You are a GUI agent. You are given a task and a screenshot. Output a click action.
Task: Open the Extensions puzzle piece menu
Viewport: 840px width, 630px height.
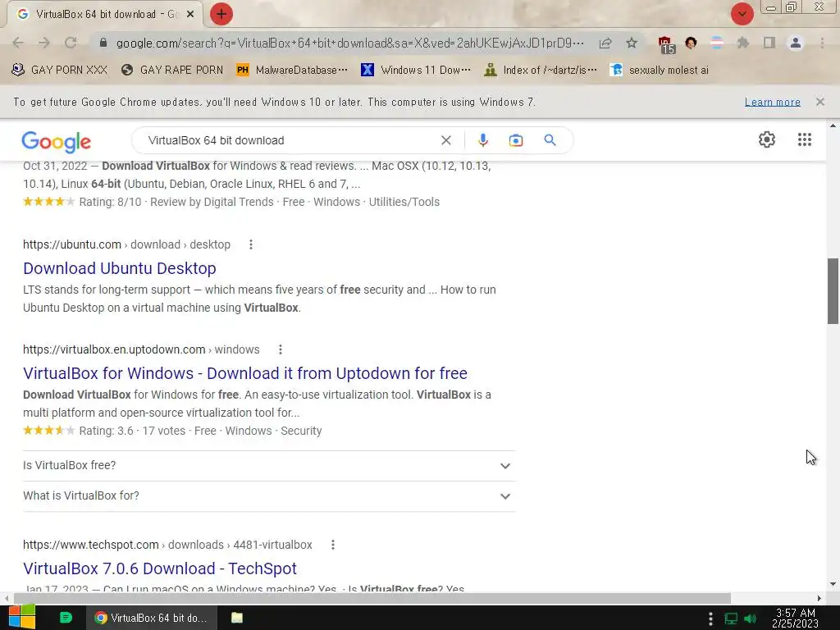click(x=743, y=43)
